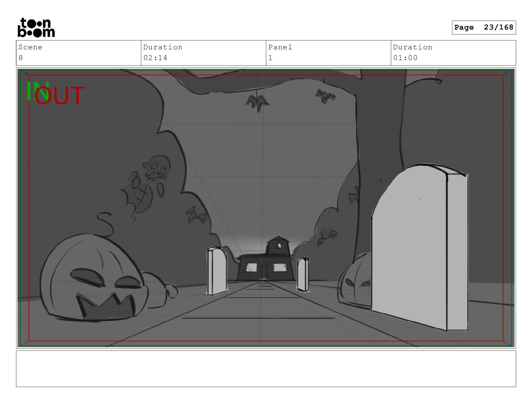Click the scene duration value 02:14

coord(155,58)
